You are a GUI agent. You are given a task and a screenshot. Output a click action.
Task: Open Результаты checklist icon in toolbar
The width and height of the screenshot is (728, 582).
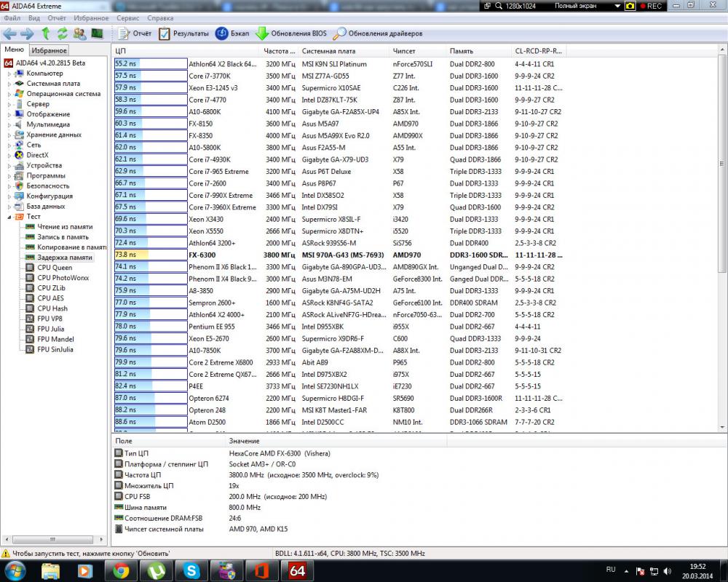pos(165,33)
